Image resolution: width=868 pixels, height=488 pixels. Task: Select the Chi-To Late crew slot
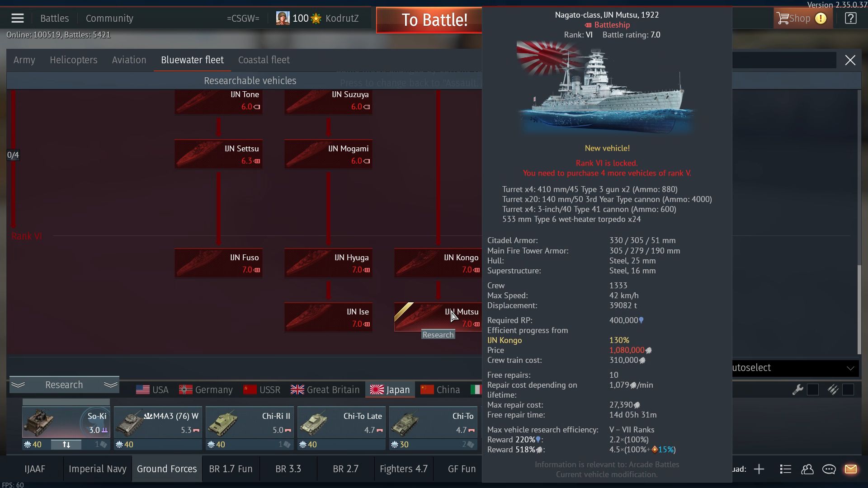coord(341,422)
